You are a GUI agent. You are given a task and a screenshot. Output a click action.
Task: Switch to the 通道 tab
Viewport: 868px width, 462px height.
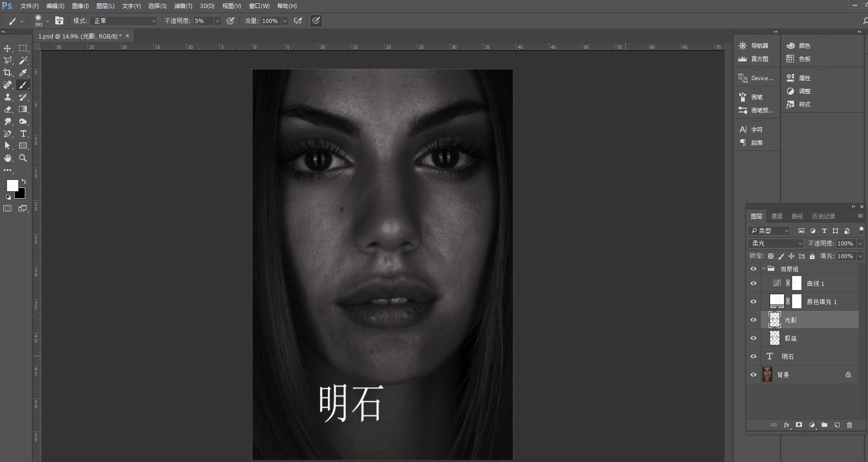click(776, 216)
